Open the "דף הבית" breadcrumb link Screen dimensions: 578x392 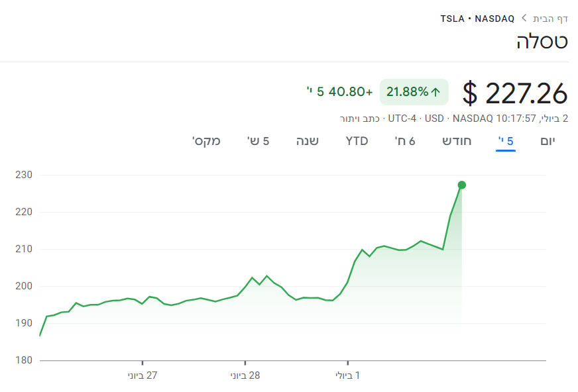[x=550, y=18]
